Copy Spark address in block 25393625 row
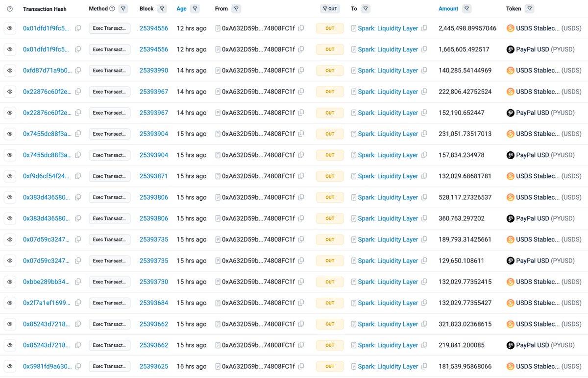Image resolution: width=588 pixels, height=378 pixels. click(424, 366)
